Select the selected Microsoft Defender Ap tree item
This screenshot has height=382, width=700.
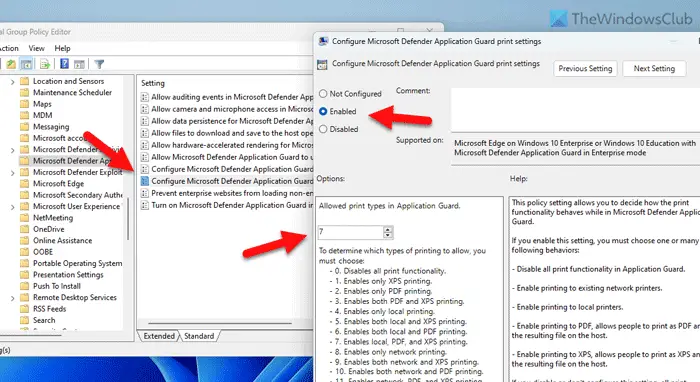71,161
